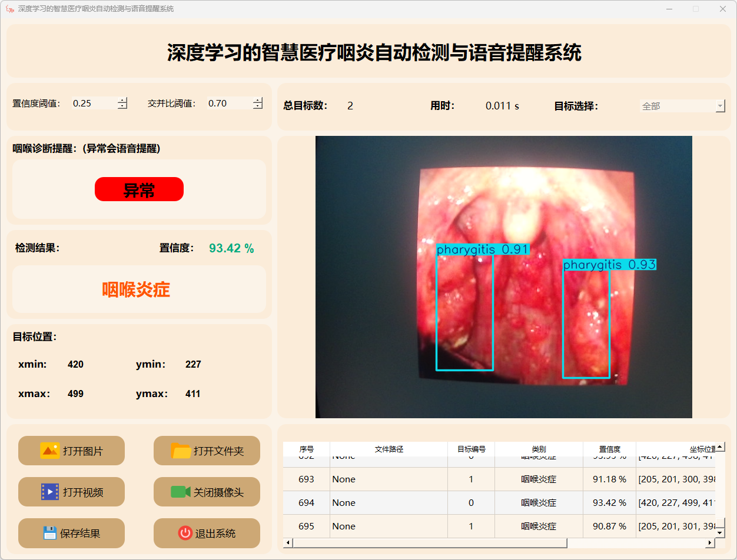Click the floppy disk save icon
Image resolution: width=737 pixels, height=560 pixels.
pyautogui.click(x=49, y=533)
